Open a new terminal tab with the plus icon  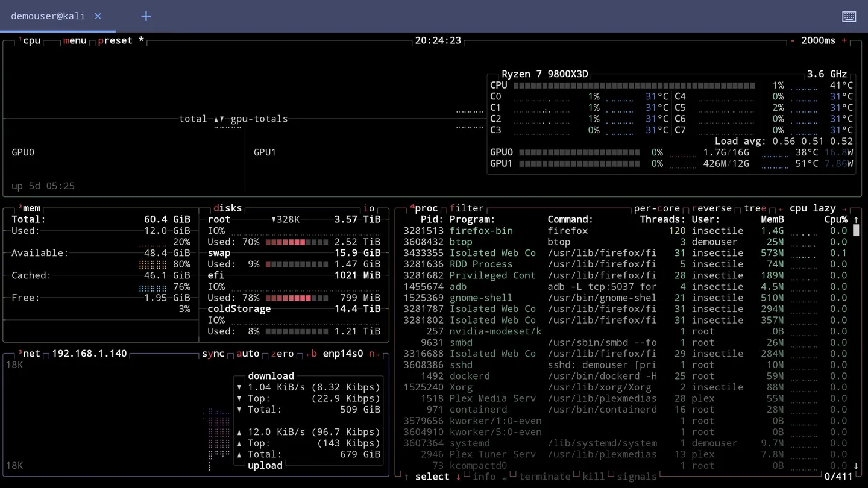(145, 16)
